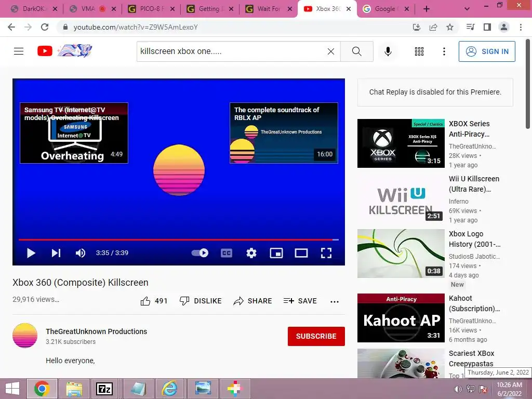This screenshot has height=399, width=532.
Task: Open the YouTube guide hamburger menu
Action: (19, 51)
